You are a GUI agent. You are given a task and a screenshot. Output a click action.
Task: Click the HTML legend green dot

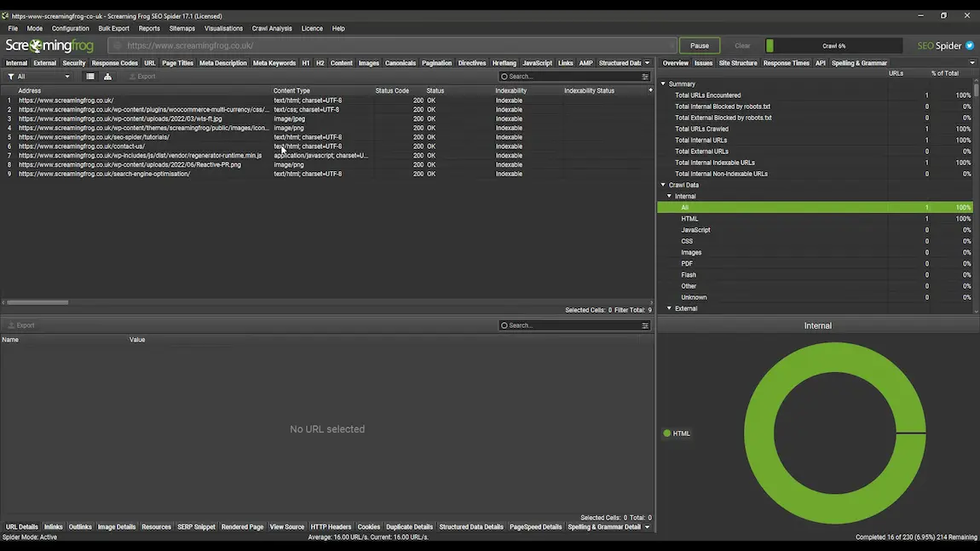(667, 433)
